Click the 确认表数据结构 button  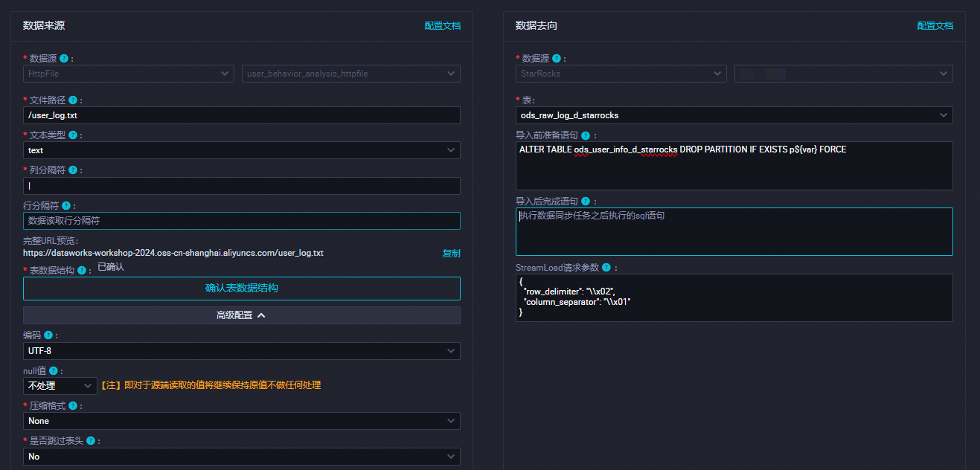(241, 289)
